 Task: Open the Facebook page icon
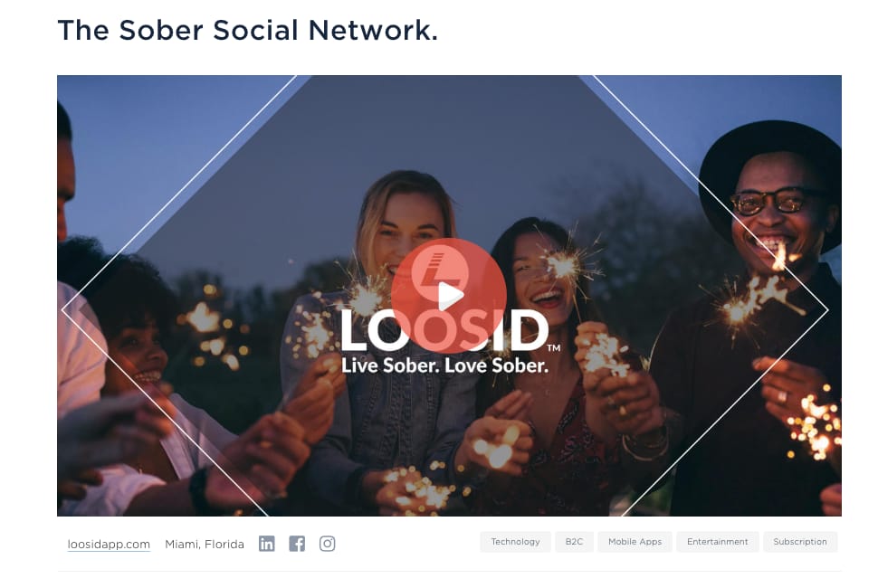coord(297,544)
